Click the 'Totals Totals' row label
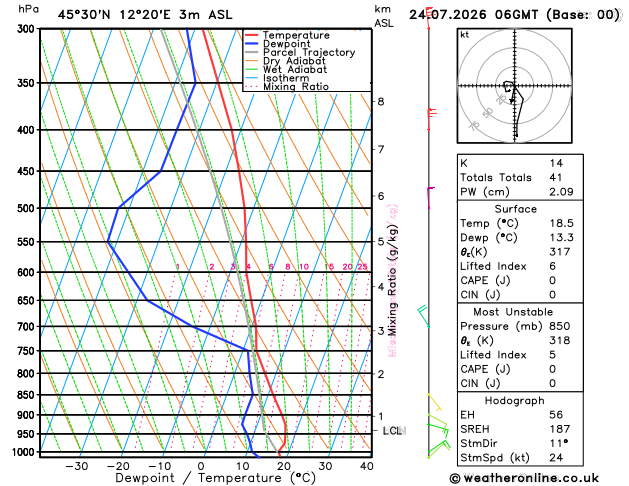 coord(496,178)
